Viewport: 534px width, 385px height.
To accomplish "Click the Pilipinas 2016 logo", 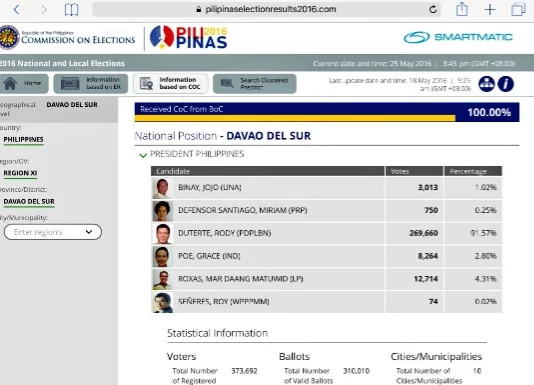I will [189, 37].
